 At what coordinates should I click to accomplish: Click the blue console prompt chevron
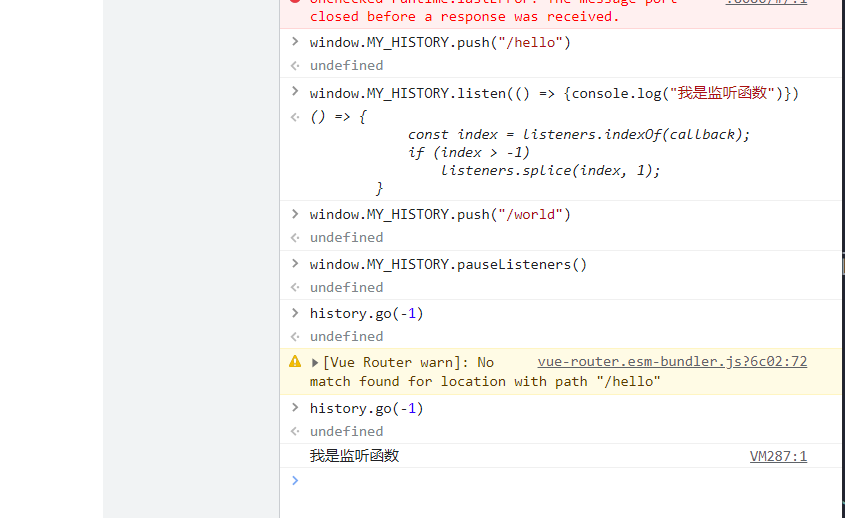294,481
